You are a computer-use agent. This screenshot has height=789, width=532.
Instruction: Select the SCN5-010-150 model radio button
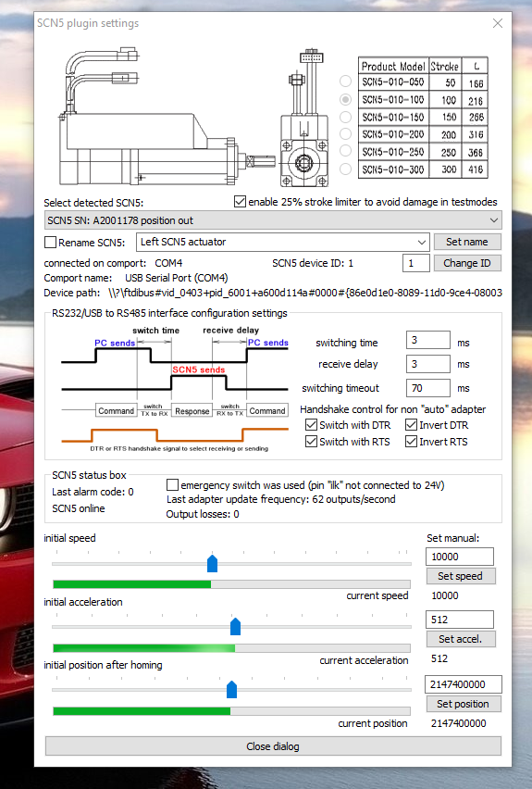pos(345,117)
